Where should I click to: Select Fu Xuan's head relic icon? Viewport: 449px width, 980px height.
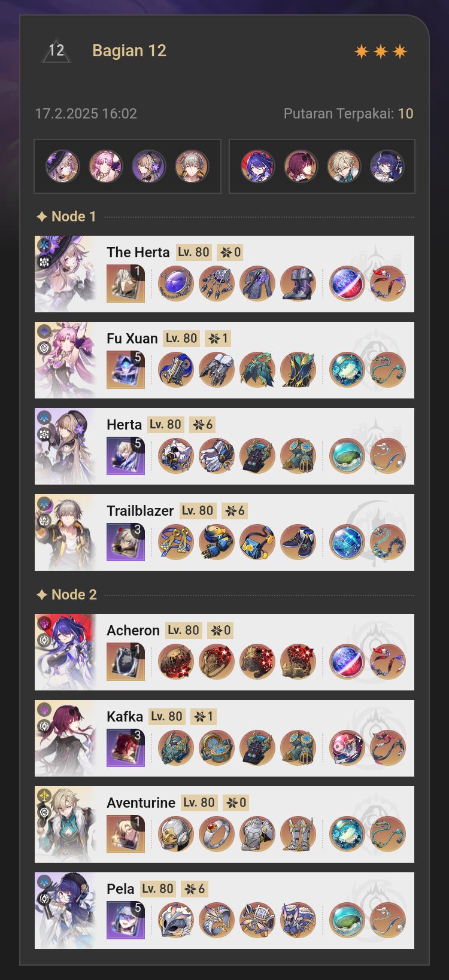176,370
